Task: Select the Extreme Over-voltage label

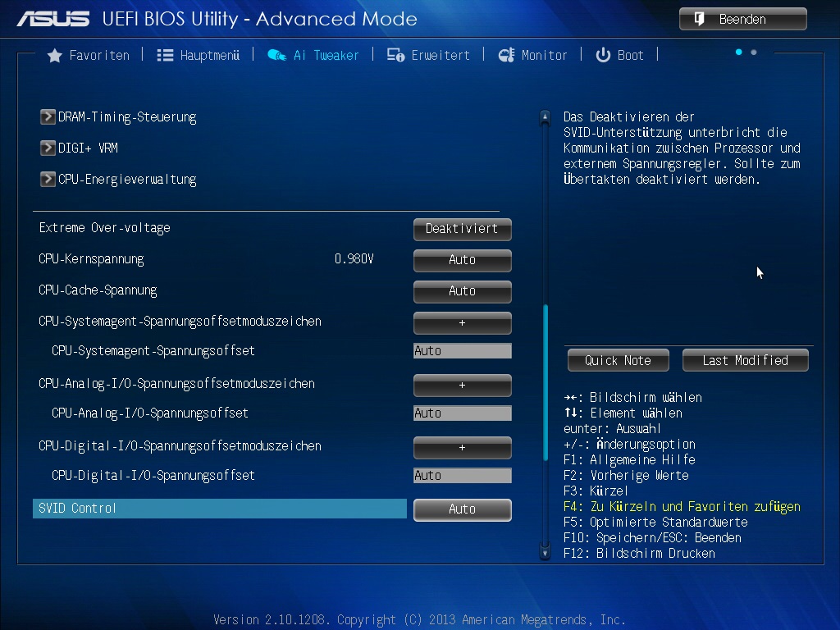Action: point(104,228)
